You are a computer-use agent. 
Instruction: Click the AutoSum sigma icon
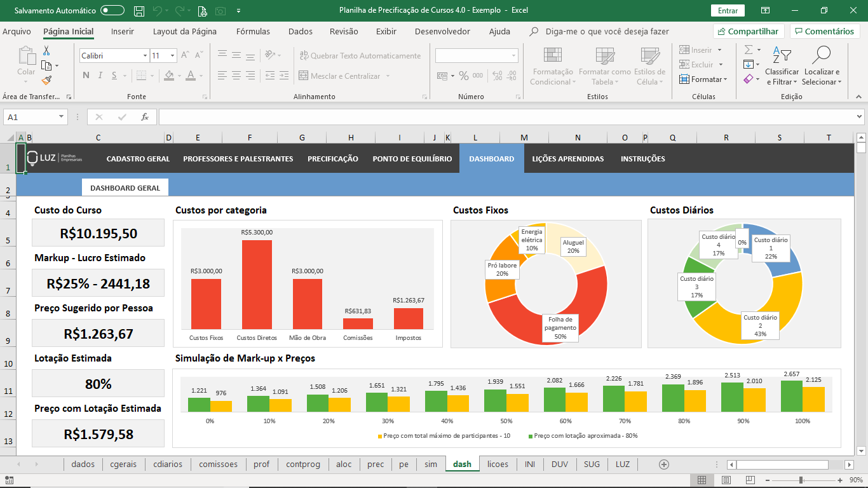[749, 50]
